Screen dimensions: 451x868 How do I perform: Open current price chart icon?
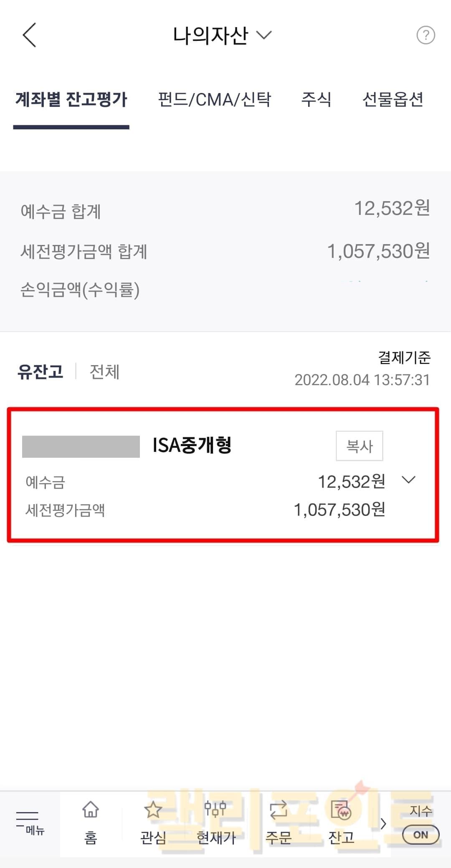tap(215, 810)
